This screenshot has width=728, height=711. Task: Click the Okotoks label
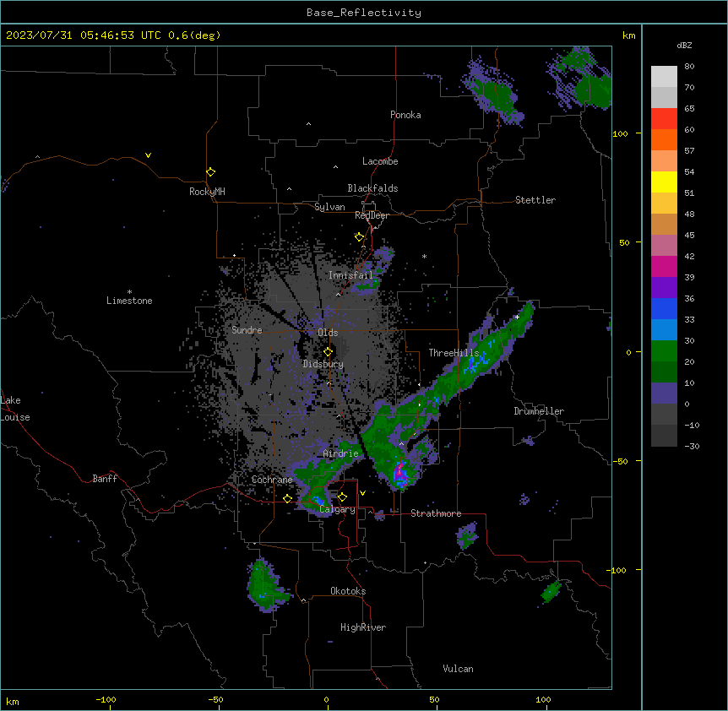point(348,591)
